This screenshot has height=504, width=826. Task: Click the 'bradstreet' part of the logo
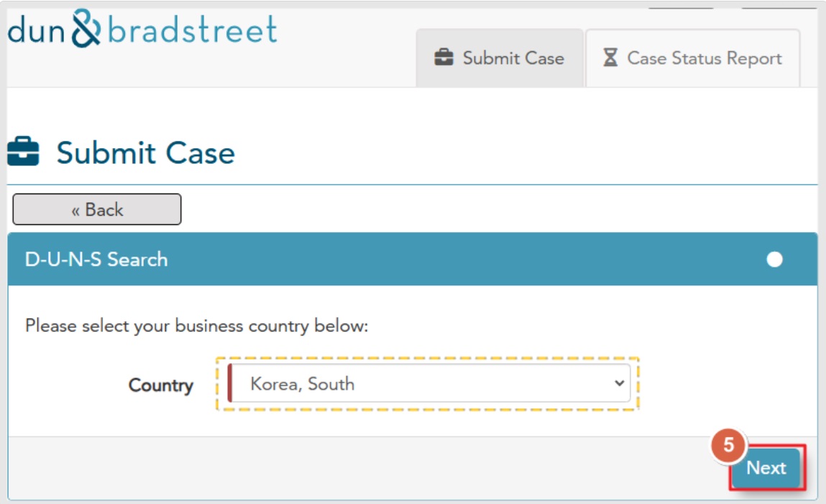pos(192,29)
